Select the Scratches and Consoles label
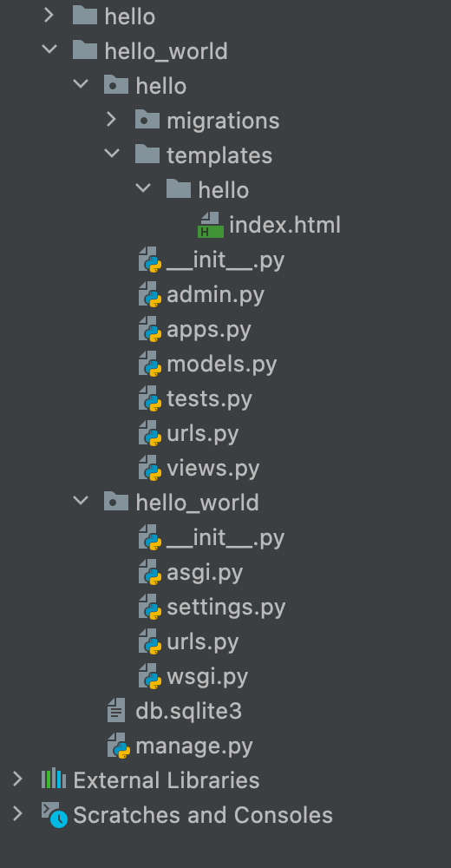 pos(203,815)
